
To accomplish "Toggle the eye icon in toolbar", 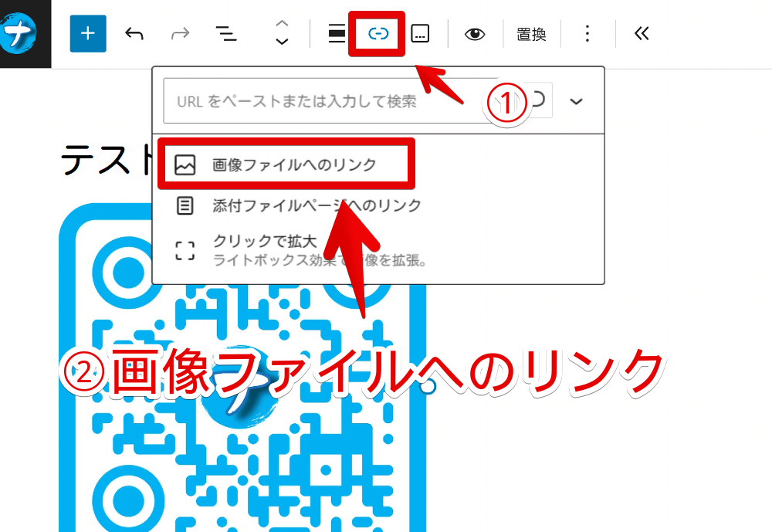I will click(x=475, y=33).
